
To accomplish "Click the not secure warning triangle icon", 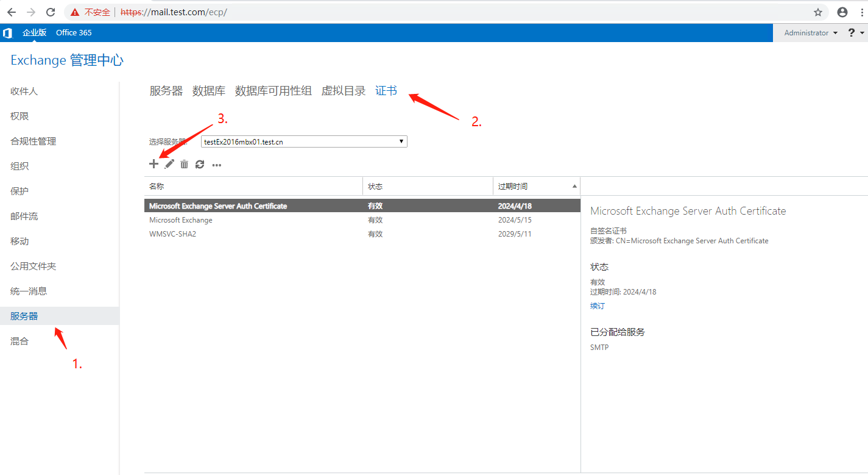I will pyautogui.click(x=75, y=12).
